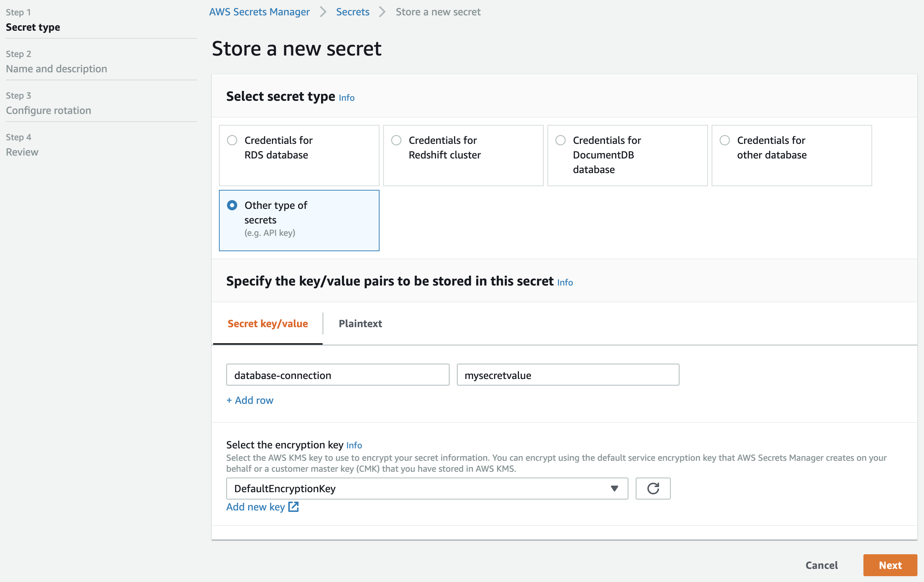Select Credentials for RDS database radio
Viewport: 924px width, 582px height.
point(232,140)
